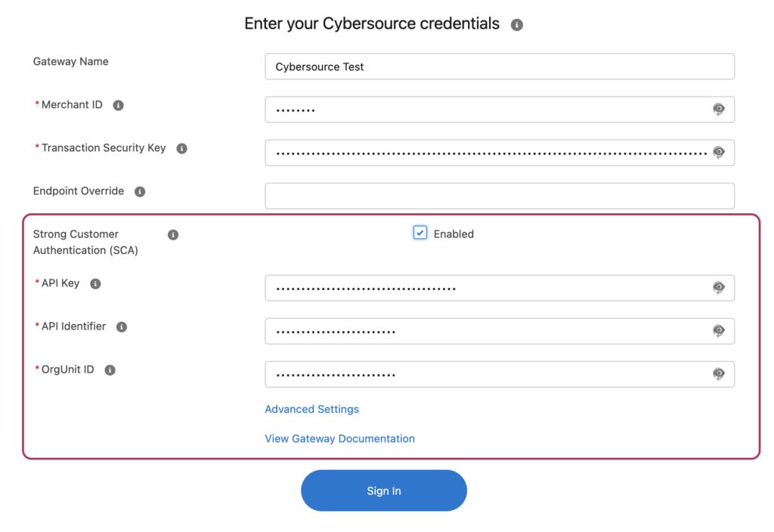Click info icon beside Cybersource credentials heading
Screen dimensions: 774x532
(x=517, y=25)
